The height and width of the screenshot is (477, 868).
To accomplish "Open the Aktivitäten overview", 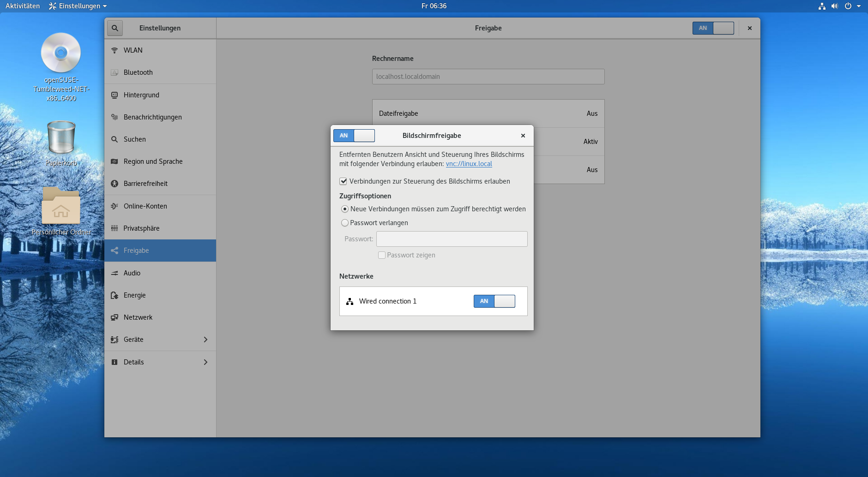I will tap(22, 6).
